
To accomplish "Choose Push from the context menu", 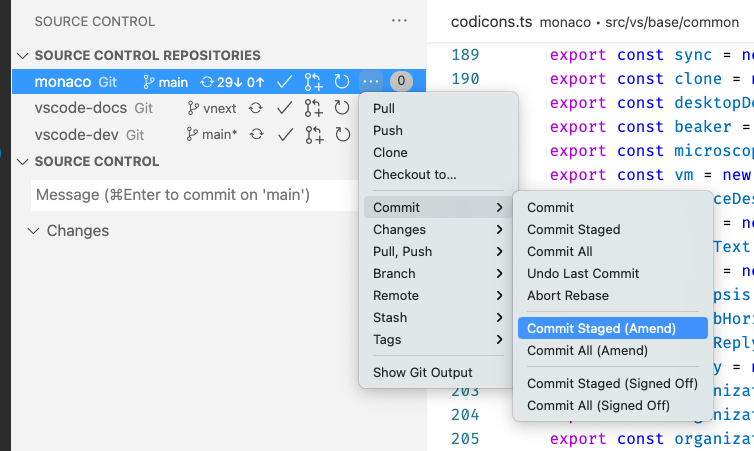I will click(438, 130).
